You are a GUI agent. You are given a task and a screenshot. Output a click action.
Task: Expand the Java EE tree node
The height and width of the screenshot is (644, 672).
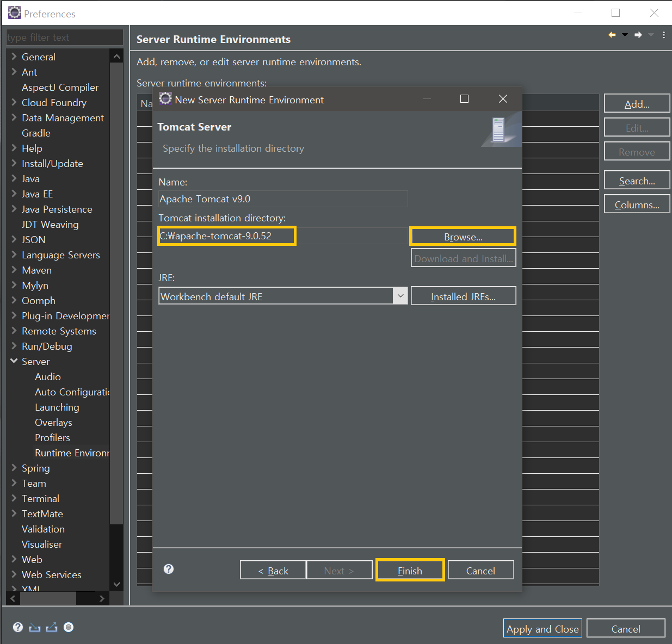(14, 193)
